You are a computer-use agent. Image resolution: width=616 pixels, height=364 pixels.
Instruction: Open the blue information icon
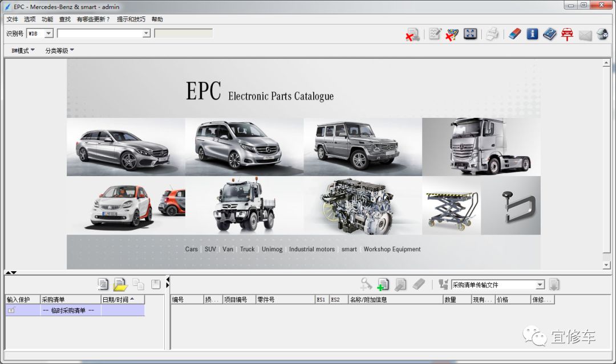[x=532, y=34]
